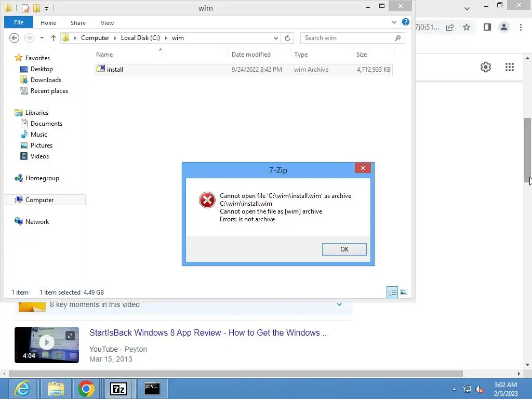Viewport: 532px width, 399px height.
Task: Switch to the View ribbon tab
Action: point(107,23)
